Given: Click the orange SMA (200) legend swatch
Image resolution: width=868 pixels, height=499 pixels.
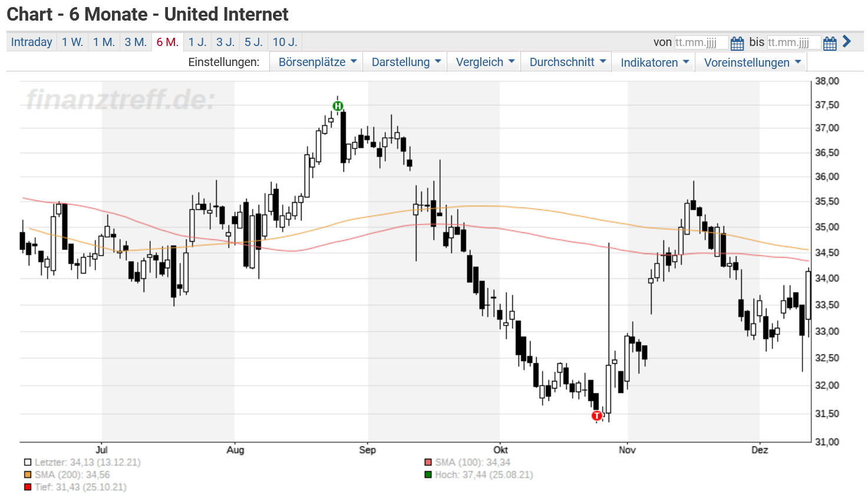Looking at the screenshot, I should click(x=28, y=475).
